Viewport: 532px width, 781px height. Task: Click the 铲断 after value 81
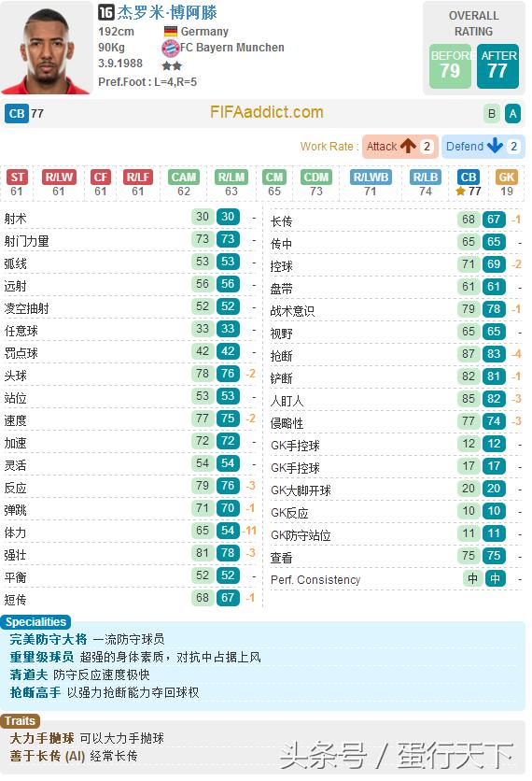(x=494, y=376)
